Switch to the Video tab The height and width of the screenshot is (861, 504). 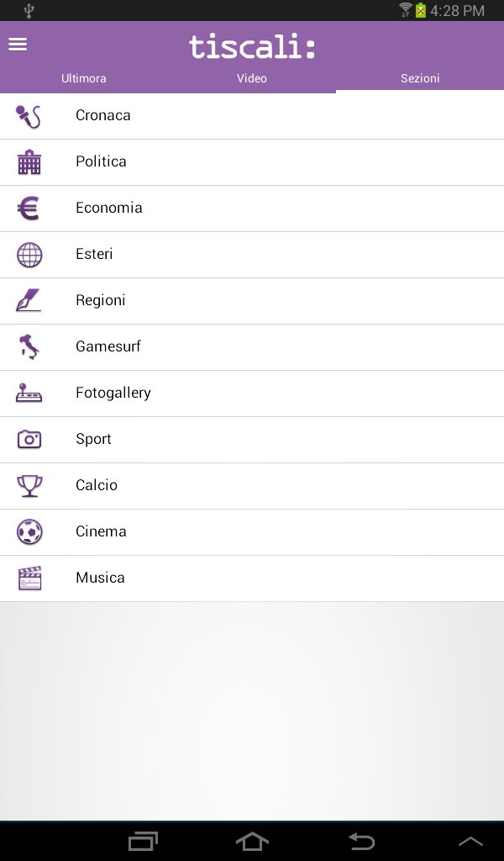pyautogui.click(x=252, y=78)
